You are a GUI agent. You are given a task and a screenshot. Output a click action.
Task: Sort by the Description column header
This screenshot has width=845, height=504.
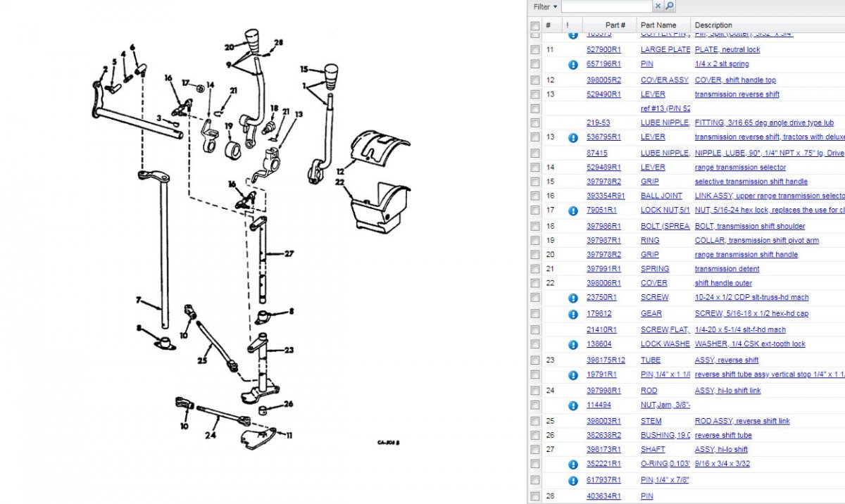713,25
